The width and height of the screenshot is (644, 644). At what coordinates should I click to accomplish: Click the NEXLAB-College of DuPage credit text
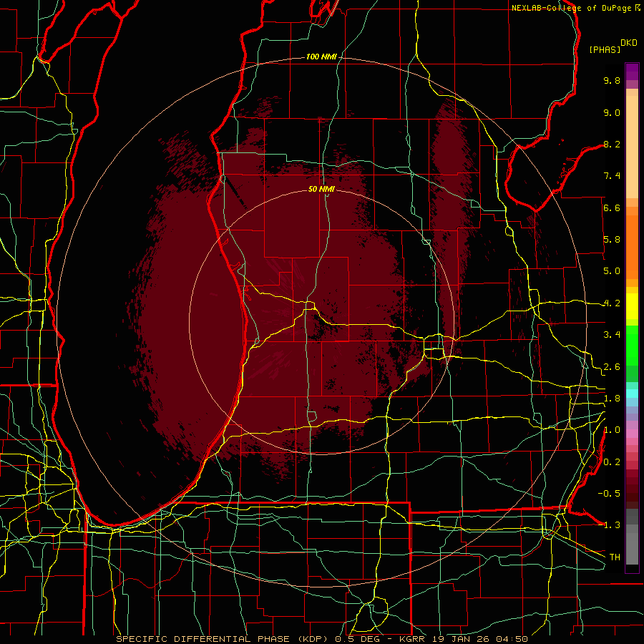(571, 8)
